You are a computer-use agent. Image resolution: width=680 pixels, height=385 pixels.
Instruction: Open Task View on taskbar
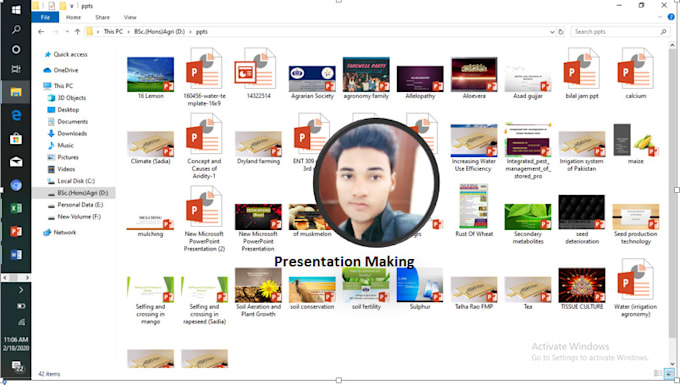pos(16,69)
